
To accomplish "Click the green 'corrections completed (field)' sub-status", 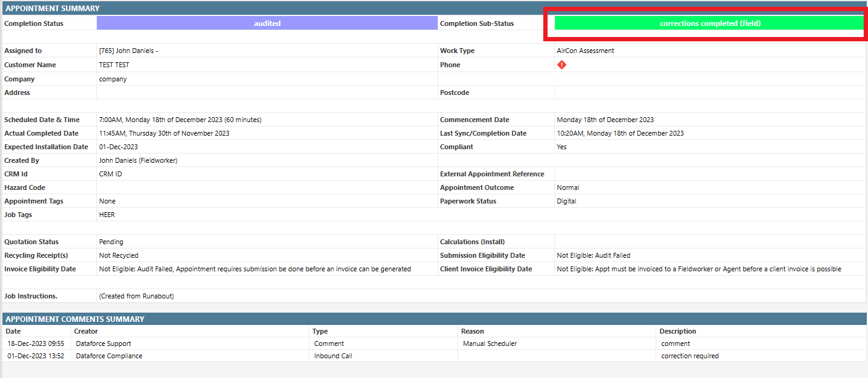I will 709,23.
